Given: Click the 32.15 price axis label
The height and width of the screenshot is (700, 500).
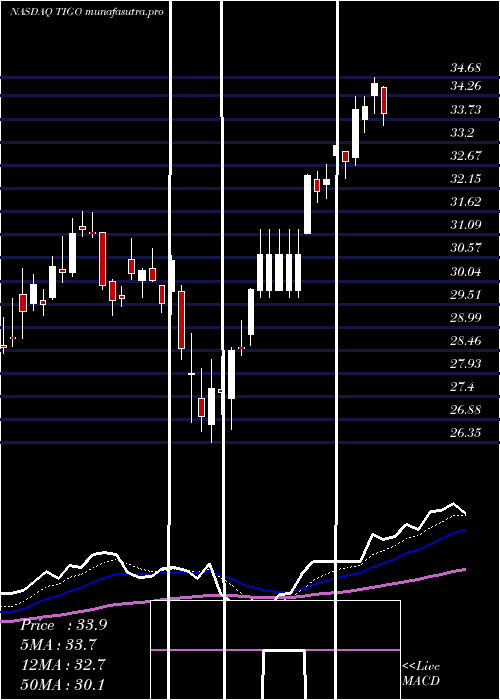Looking at the screenshot, I should coord(465,179).
